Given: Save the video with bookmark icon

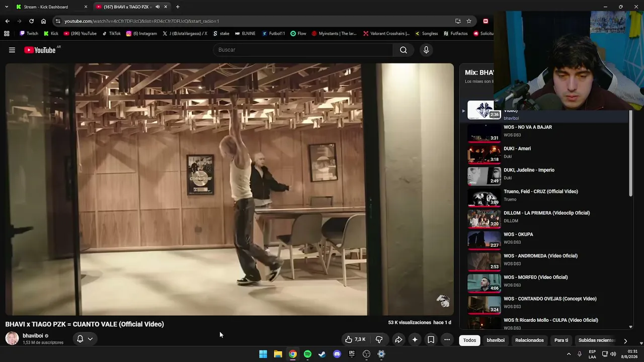Looking at the screenshot, I should click(431, 339).
